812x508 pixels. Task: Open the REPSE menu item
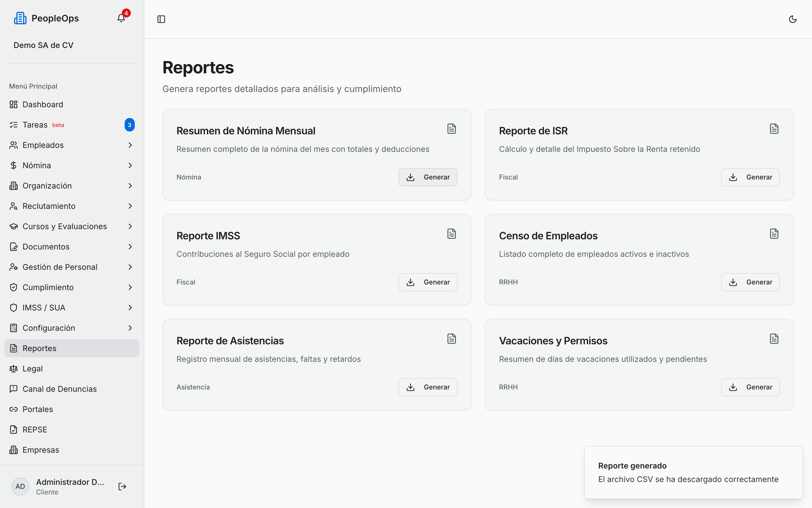tap(72, 429)
